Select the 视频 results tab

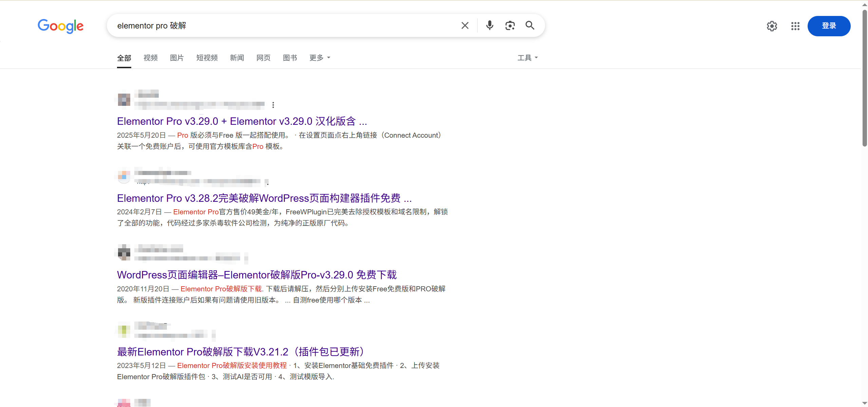tap(150, 58)
